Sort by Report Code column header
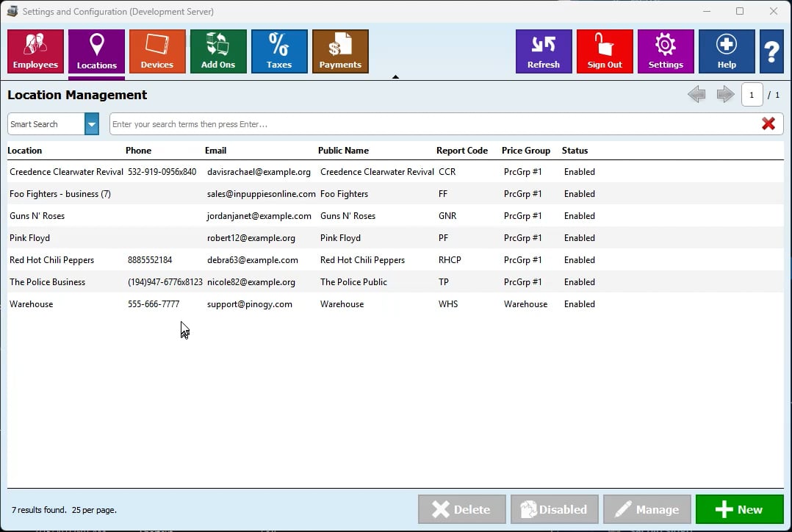 click(x=462, y=151)
